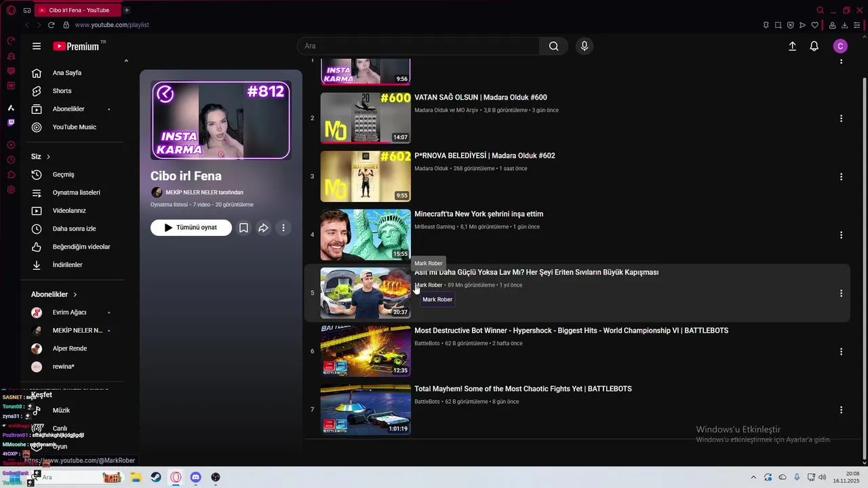
Task: More options for P*RNOVA BELEDİYESİ video
Action: (841, 176)
